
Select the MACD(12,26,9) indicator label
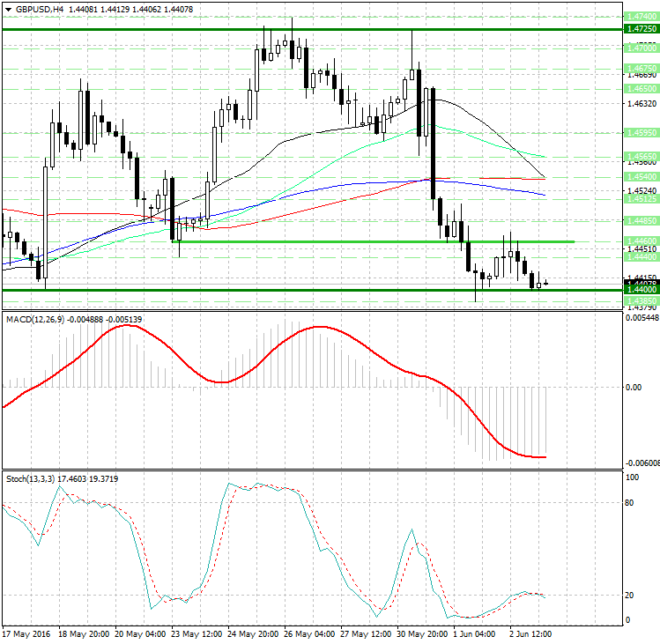(35, 320)
